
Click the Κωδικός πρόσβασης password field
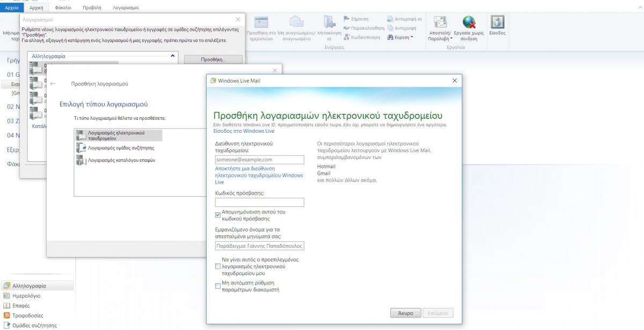[x=259, y=202]
